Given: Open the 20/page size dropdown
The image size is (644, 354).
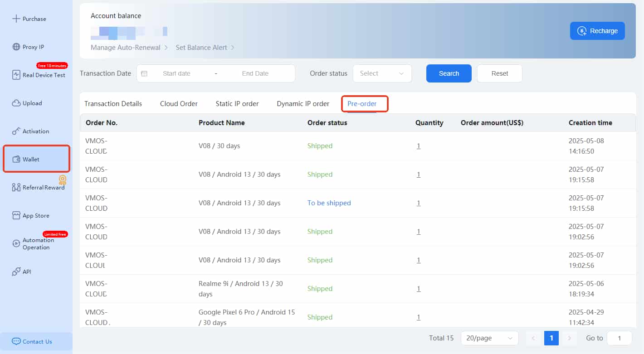Looking at the screenshot, I should pyautogui.click(x=490, y=338).
